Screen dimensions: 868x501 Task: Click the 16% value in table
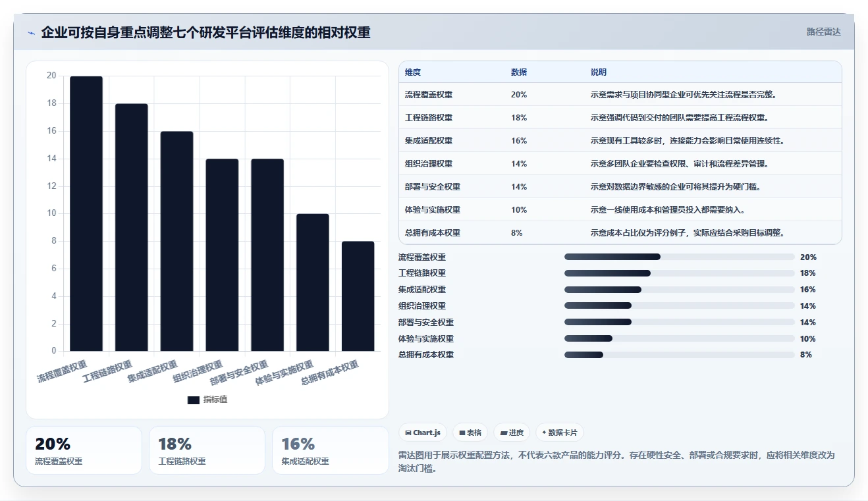[519, 140]
